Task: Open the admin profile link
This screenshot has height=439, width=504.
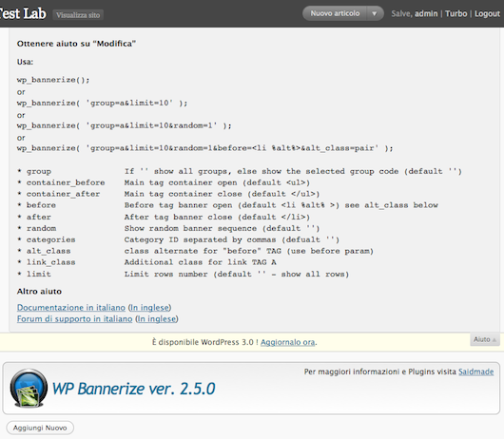Action: coord(426,13)
